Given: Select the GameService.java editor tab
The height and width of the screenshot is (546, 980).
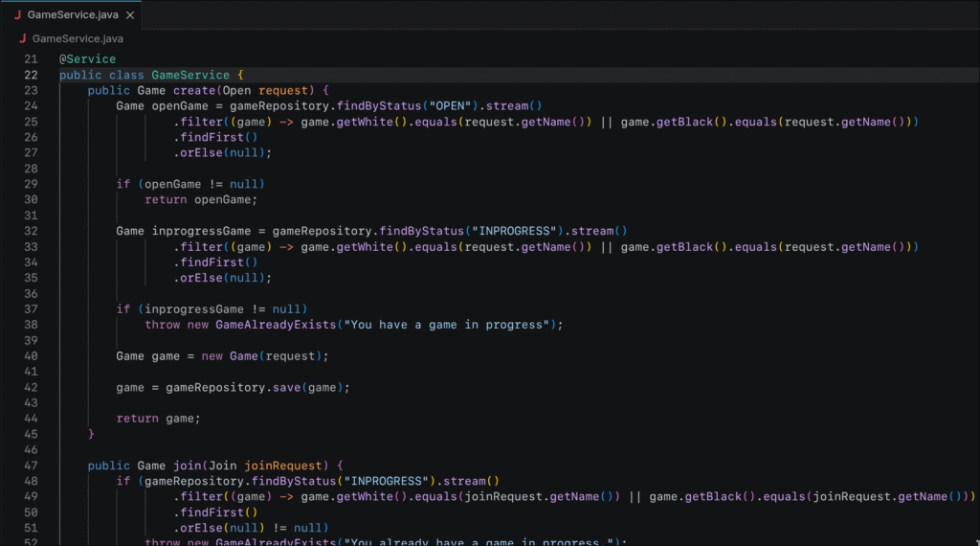Looking at the screenshot, I should pos(71,15).
